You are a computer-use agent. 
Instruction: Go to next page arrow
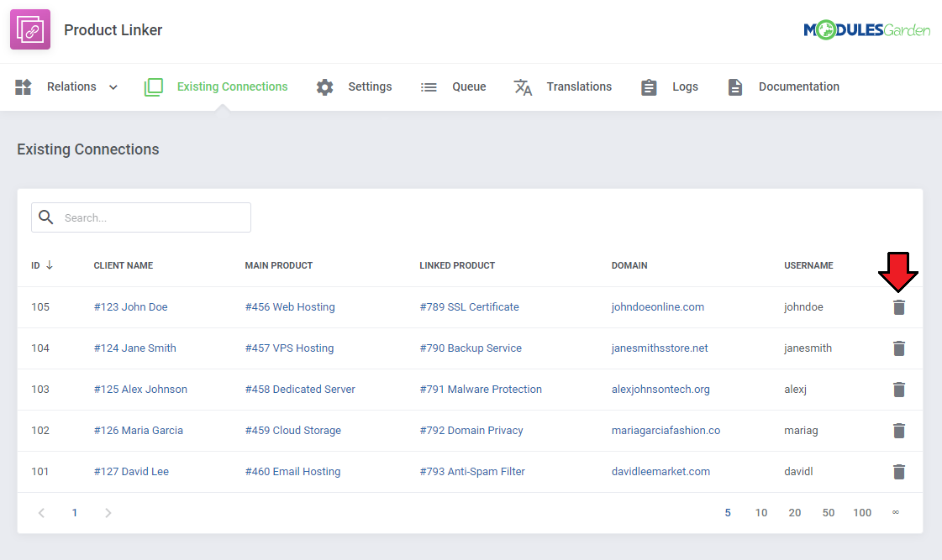tap(108, 513)
